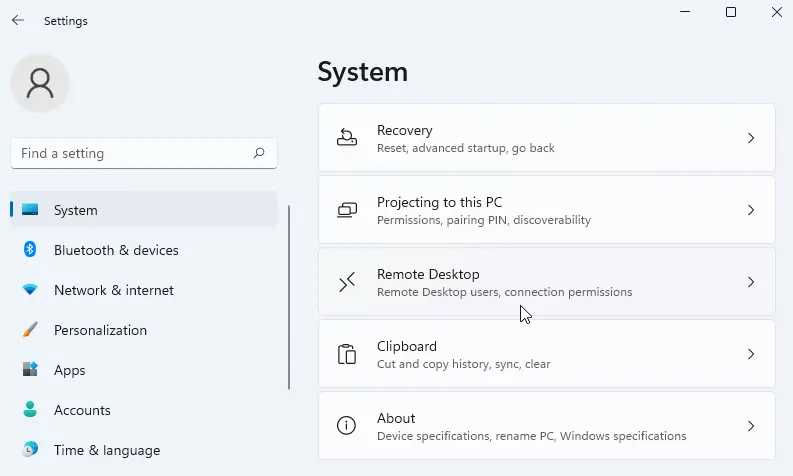Open Bluetooth & devices category
Screen dimensions: 793x476
pos(144,249)
